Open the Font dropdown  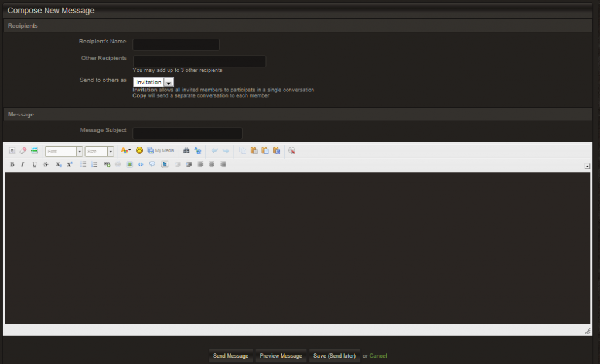(x=64, y=152)
